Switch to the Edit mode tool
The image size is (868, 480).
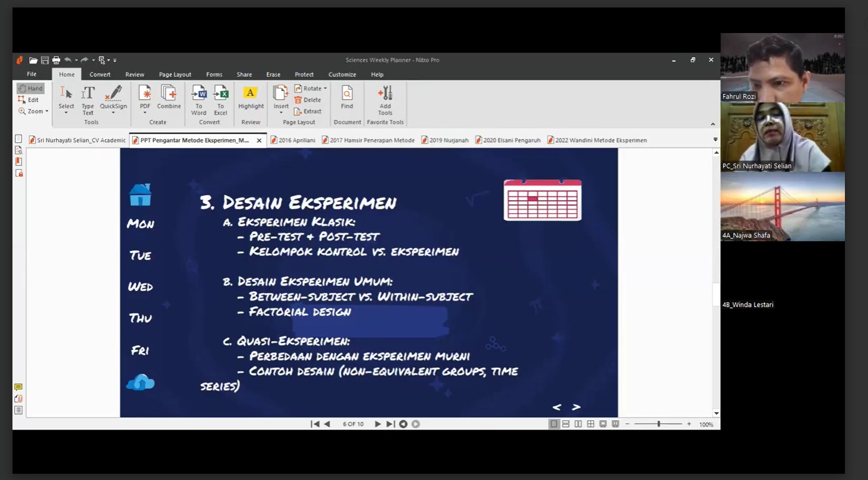pos(29,100)
